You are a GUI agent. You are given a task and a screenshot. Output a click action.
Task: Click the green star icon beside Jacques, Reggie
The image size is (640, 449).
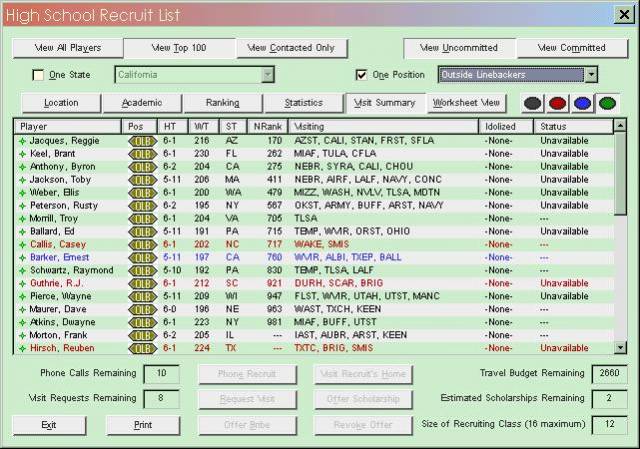pos(22,141)
